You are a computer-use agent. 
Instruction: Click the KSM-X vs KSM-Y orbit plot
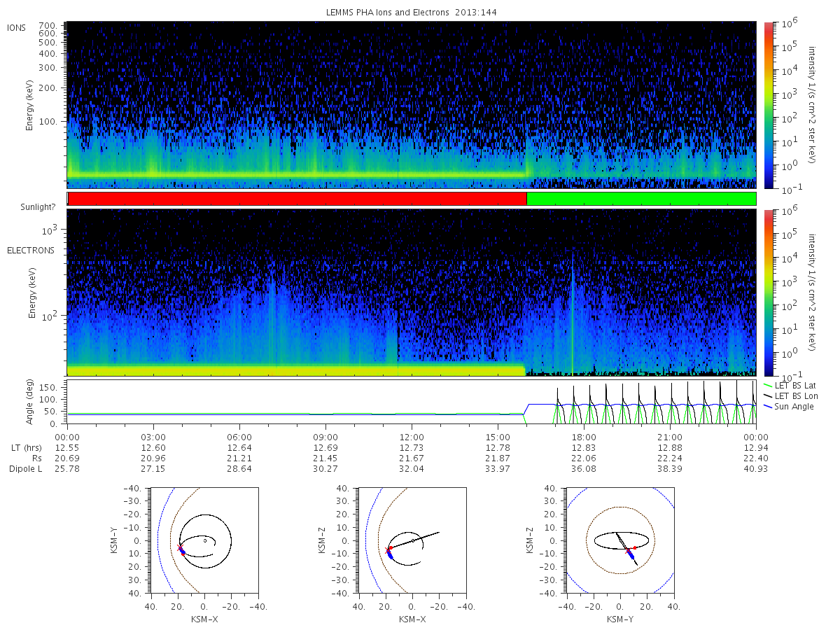click(204, 540)
